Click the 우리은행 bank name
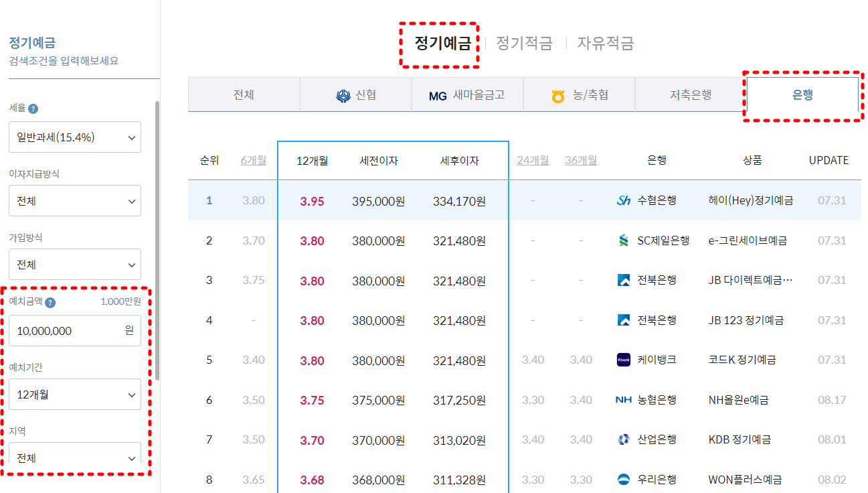Viewport: 868px width, 493px height. [657, 480]
